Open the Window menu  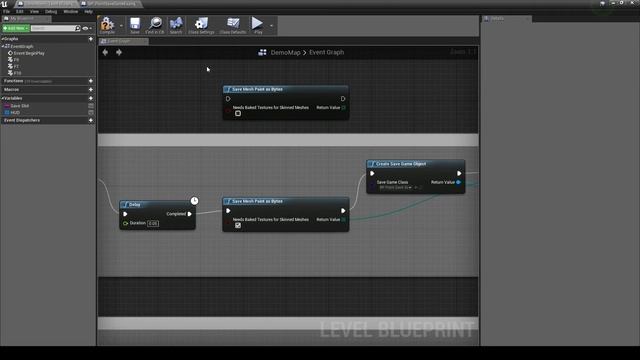coord(71,11)
